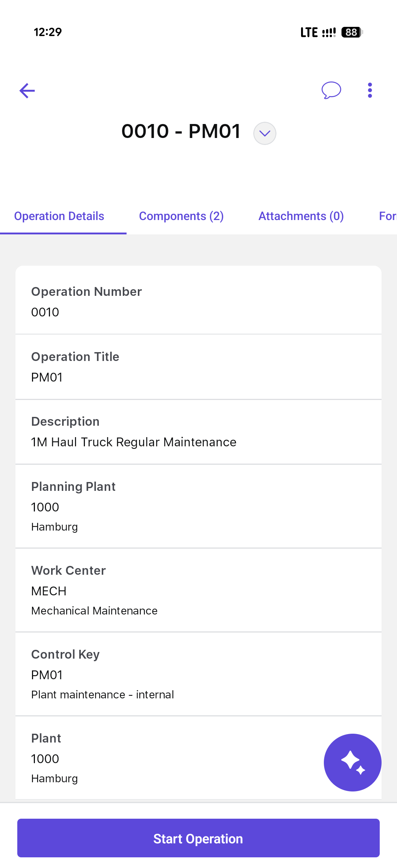Tap the Operation Title PM01 row
Image resolution: width=397 pixels, height=868 pixels.
pos(198,366)
